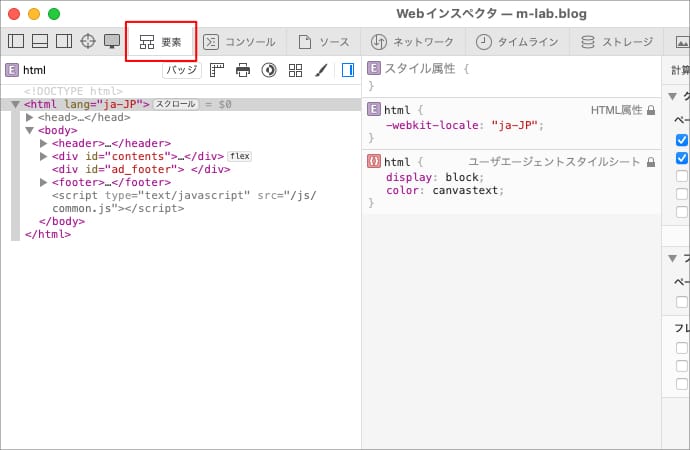Collapse the body element node
Viewport: 690px width, 450px height.
coord(30,130)
